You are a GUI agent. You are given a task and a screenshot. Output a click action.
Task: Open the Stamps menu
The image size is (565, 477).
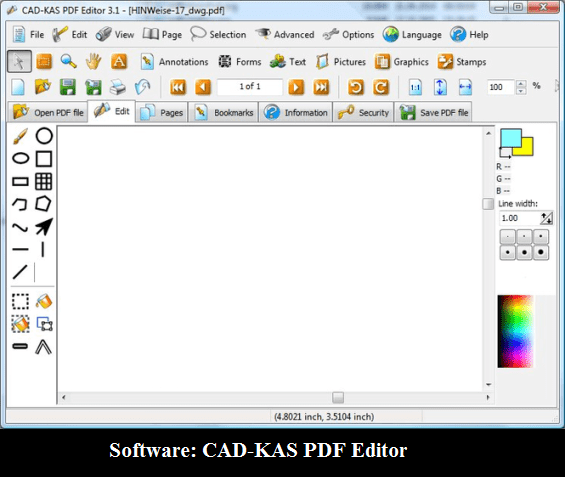462,62
